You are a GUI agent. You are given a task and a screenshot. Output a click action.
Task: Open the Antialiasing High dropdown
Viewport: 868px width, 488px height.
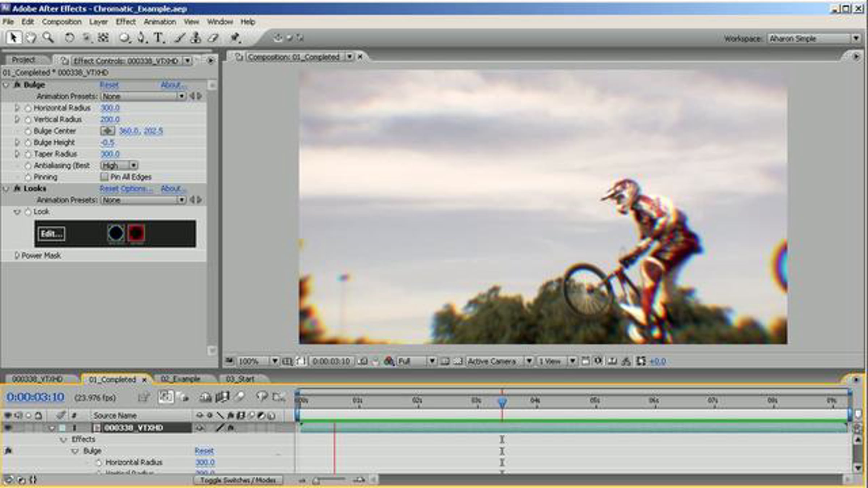tap(119, 166)
